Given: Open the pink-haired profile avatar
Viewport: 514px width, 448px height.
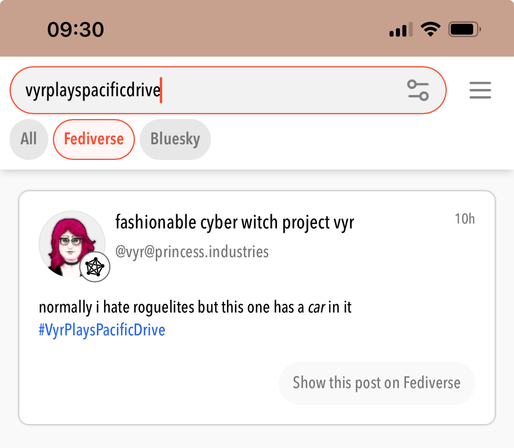Looking at the screenshot, I should [x=72, y=244].
